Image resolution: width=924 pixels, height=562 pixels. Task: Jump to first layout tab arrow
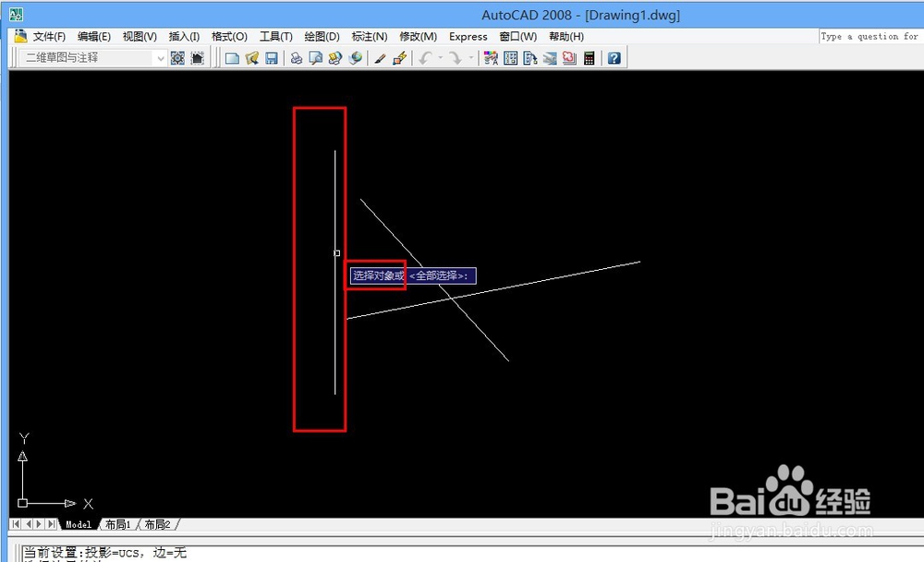point(16,524)
